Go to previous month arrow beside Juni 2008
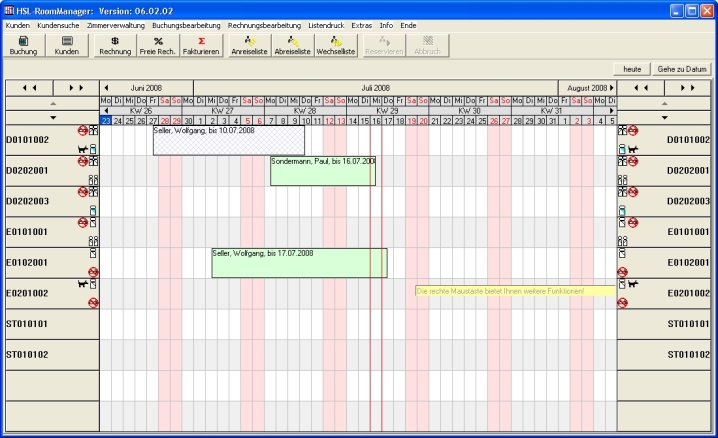 click(x=107, y=88)
